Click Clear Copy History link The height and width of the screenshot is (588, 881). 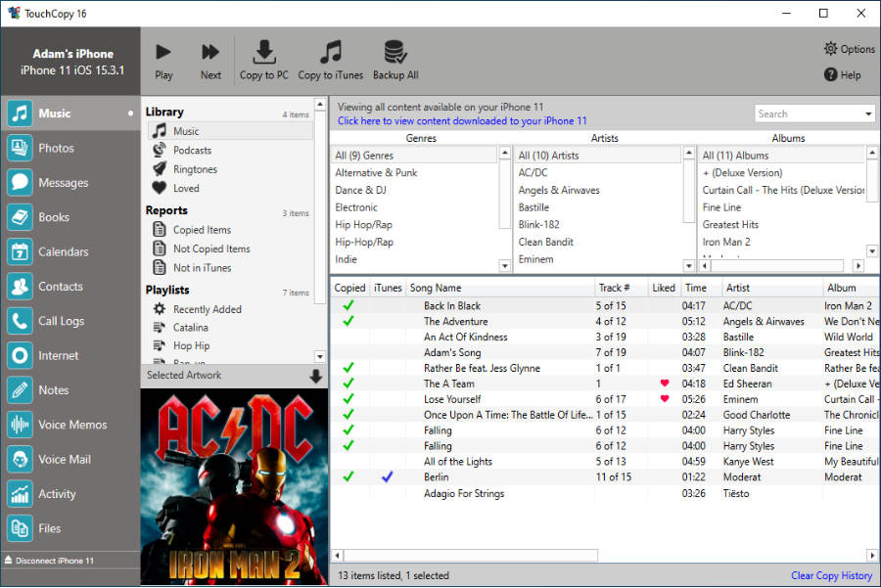pyautogui.click(x=831, y=575)
